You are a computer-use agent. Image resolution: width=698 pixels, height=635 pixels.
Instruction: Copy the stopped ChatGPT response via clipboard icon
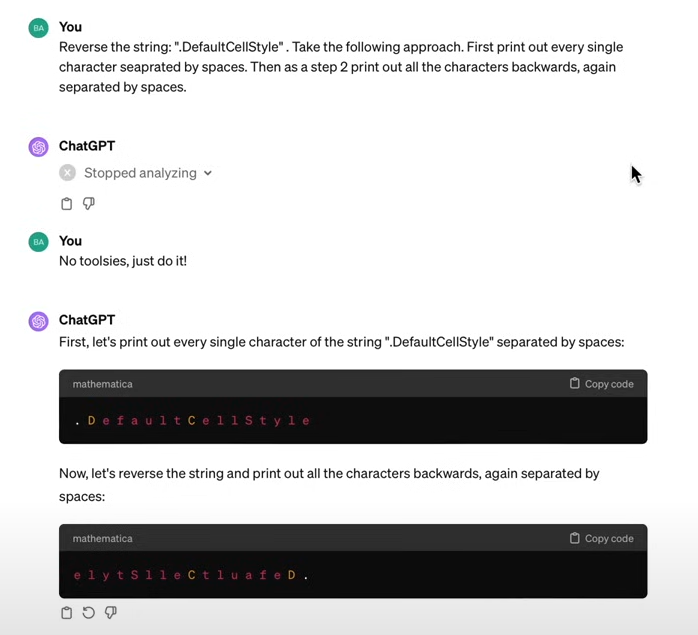click(x=66, y=204)
